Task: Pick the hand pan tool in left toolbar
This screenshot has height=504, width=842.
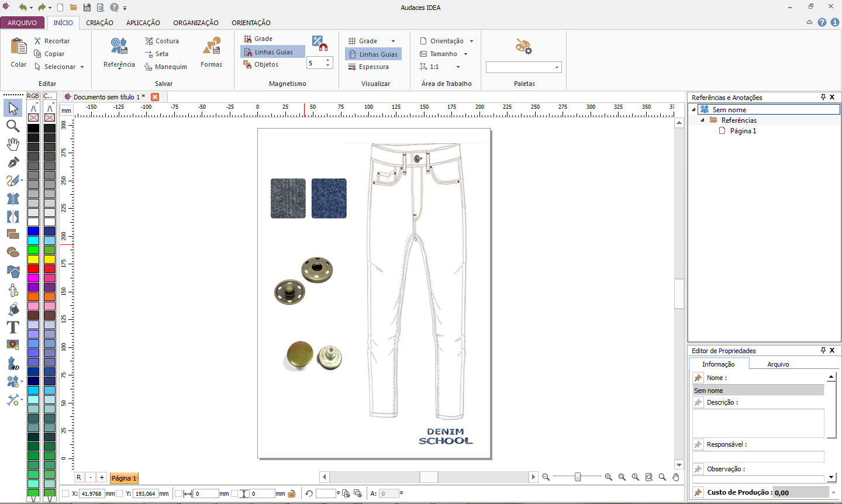Action: (x=13, y=144)
